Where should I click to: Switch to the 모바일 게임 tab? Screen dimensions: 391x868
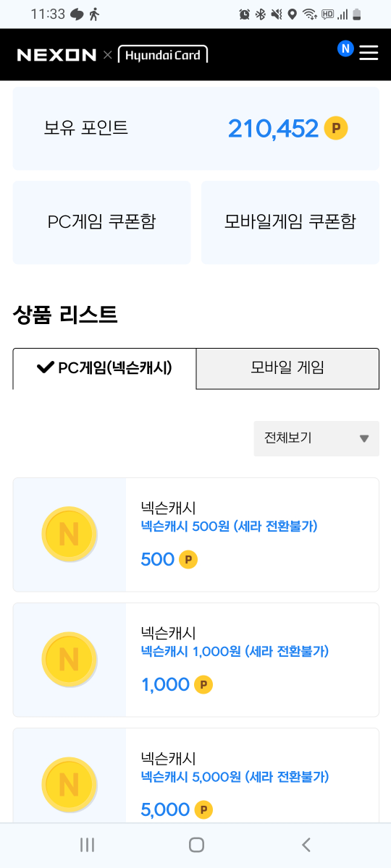(x=287, y=369)
